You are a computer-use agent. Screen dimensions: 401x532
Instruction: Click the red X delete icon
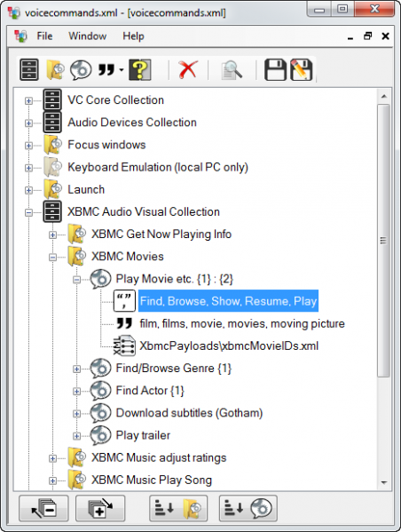point(188,69)
